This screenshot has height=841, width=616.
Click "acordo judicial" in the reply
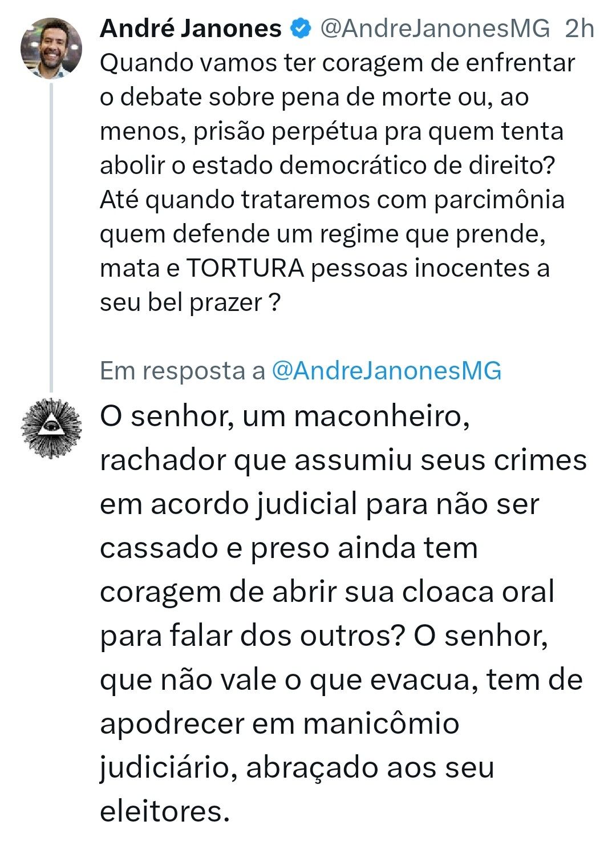(254, 504)
